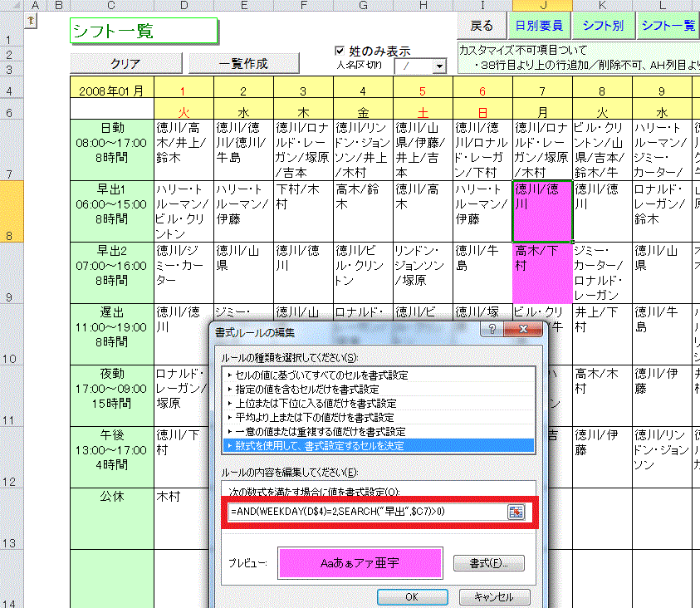Image resolution: width=700 pixels, height=608 pixels.
Task: Open the 書式(F)... format button
Action: 489,563
